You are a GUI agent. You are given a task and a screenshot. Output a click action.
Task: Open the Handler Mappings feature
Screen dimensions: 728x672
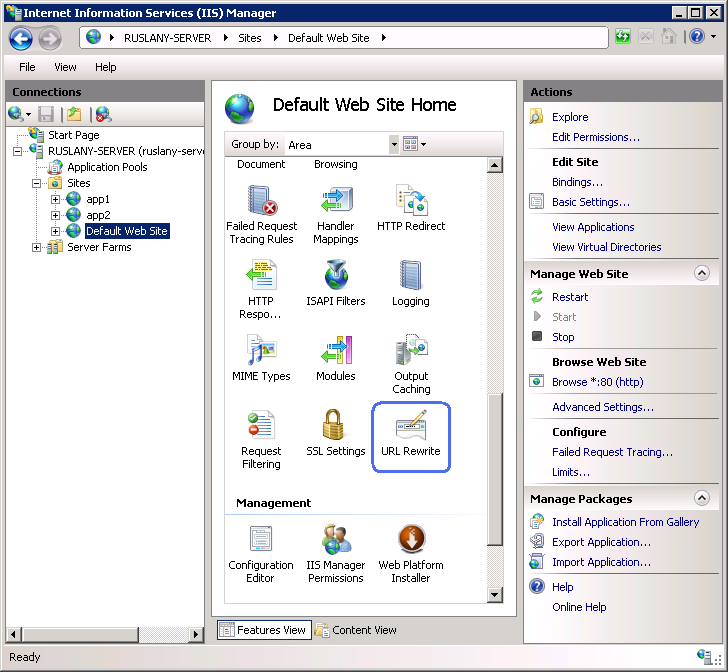click(x=335, y=214)
